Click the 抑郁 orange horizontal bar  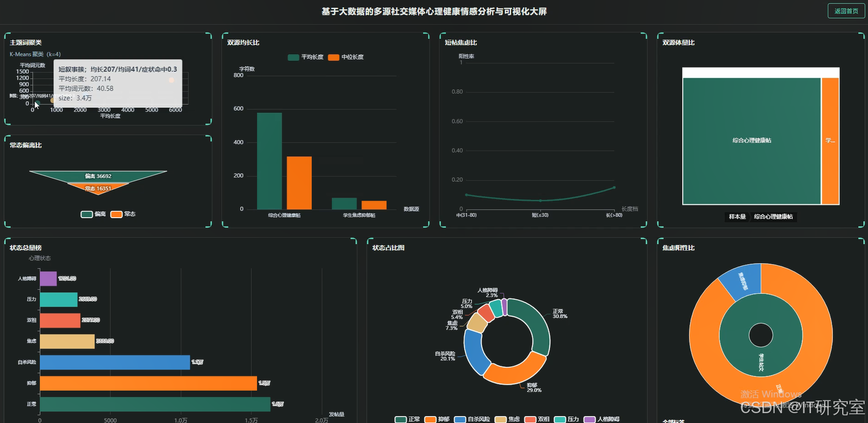pyautogui.click(x=149, y=383)
